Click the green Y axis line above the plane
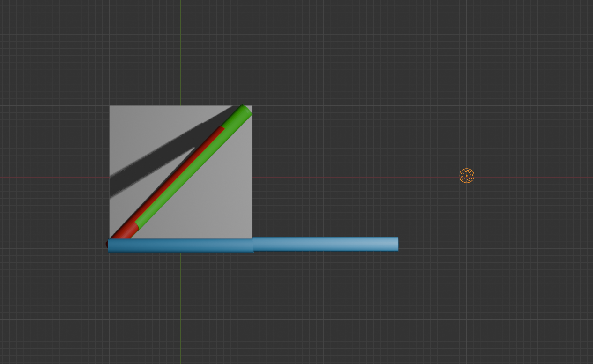The image size is (593, 364). 181,52
